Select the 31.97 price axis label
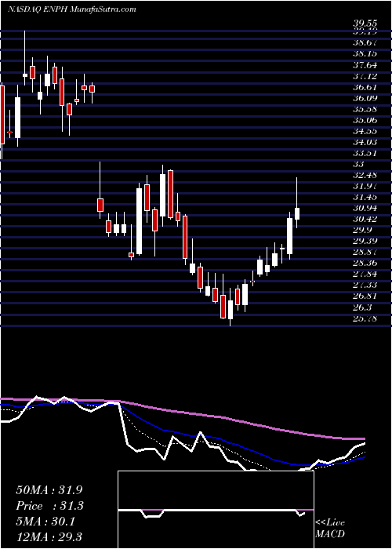Viewport: 392px width, 549px height. click(x=365, y=186)
